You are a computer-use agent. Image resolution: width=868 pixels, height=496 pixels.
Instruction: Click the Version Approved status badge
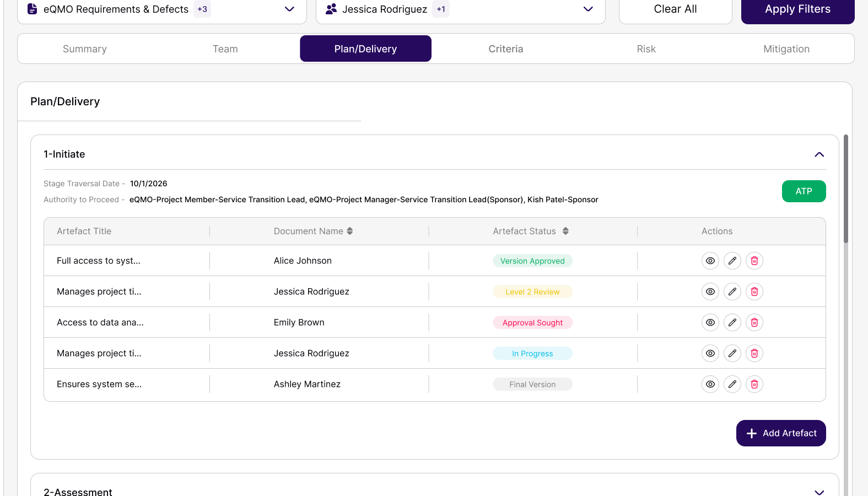pyautogui.click(x=532, y=261)
